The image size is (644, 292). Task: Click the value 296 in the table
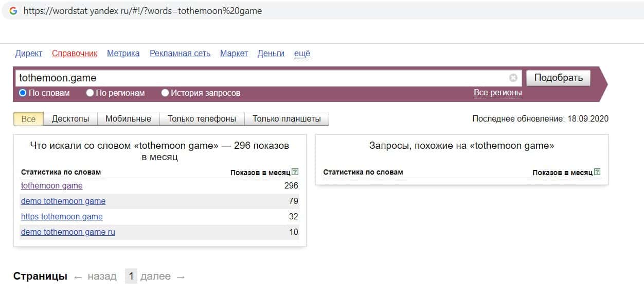point(291,186)
